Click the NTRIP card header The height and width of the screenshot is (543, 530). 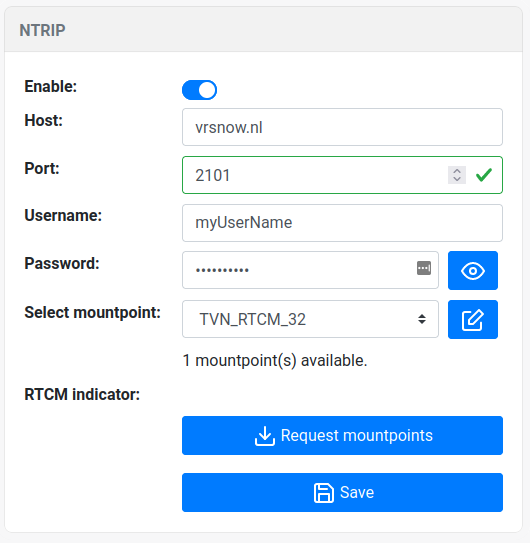coord(263,30)
